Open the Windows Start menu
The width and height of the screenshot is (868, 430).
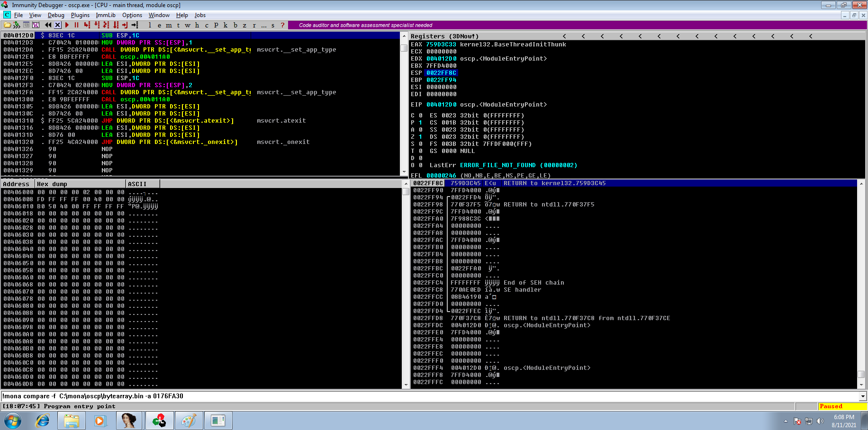(13, 421)
